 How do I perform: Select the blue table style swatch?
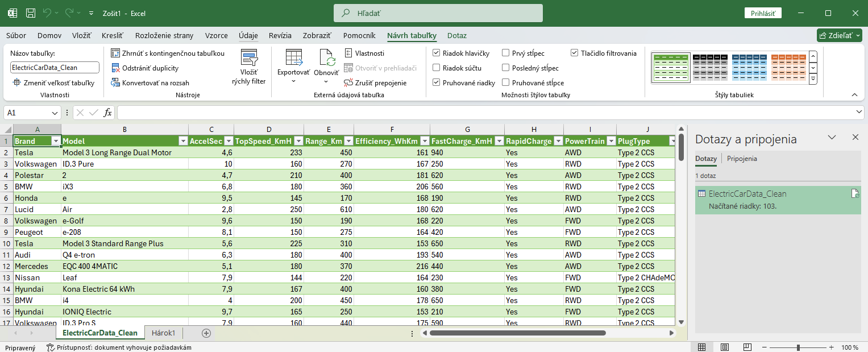[x=749, y=67]
